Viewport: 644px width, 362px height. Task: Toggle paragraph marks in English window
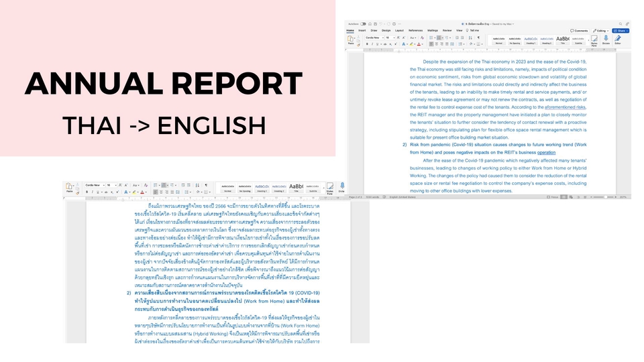478,38
